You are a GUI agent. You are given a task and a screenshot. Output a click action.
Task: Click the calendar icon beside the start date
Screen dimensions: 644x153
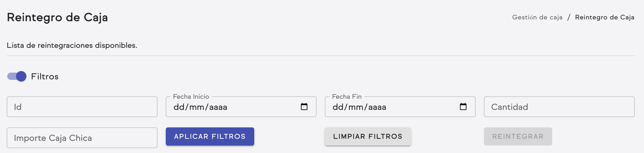(305, 106)
